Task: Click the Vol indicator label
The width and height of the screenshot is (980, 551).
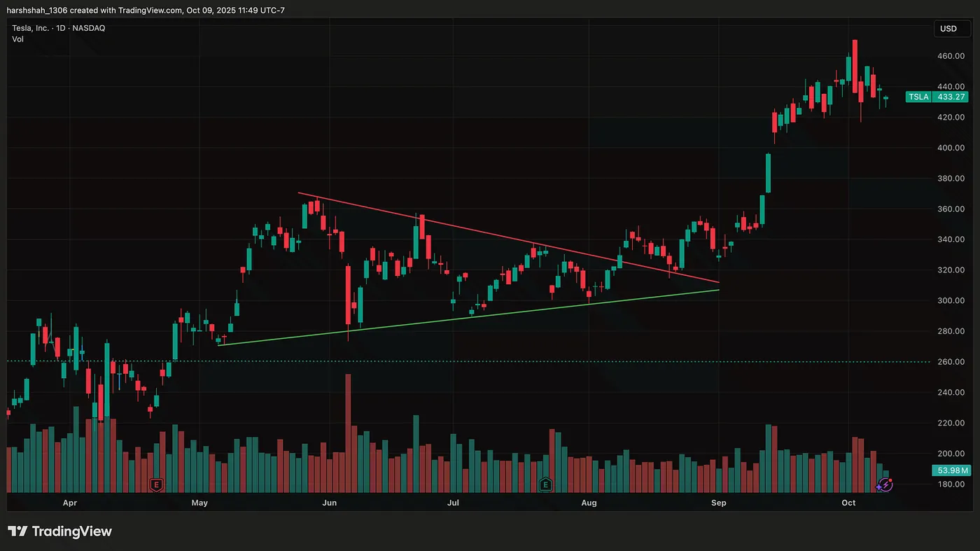Action: (17, 39)
